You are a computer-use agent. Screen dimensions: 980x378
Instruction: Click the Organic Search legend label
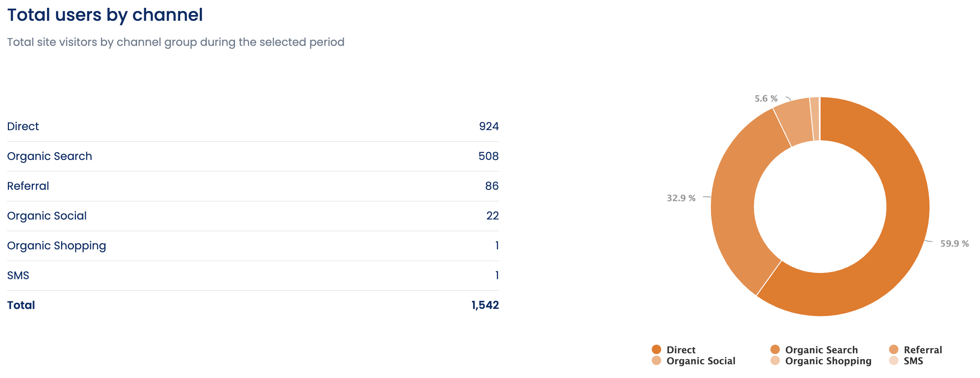pos(821,350)
